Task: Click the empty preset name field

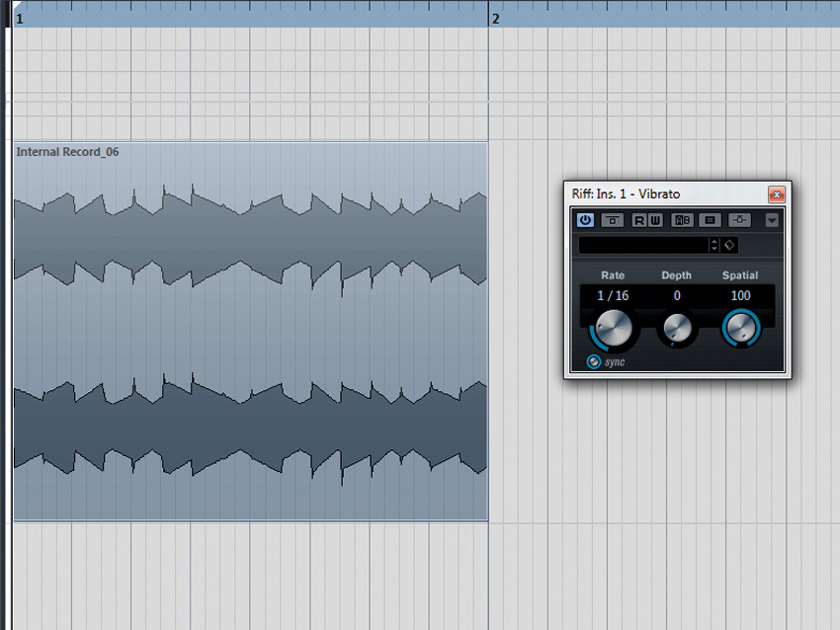Action: click(x=643, y=245)
